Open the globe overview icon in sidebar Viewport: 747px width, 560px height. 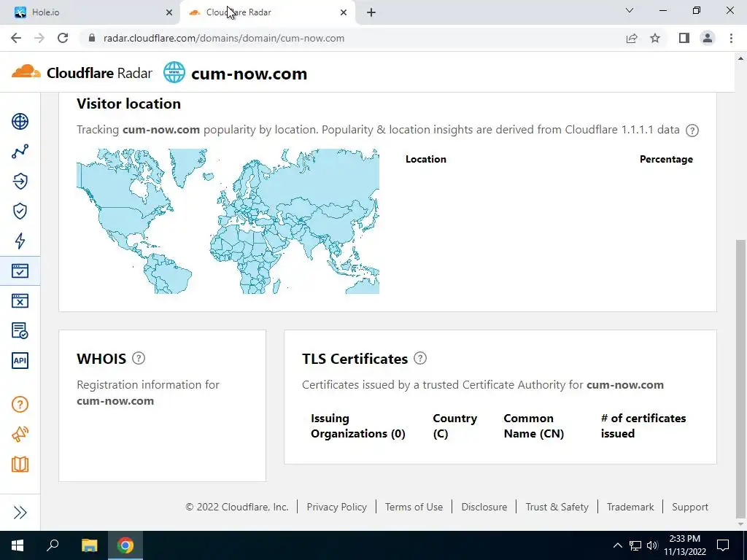click(x=20, y=122)
